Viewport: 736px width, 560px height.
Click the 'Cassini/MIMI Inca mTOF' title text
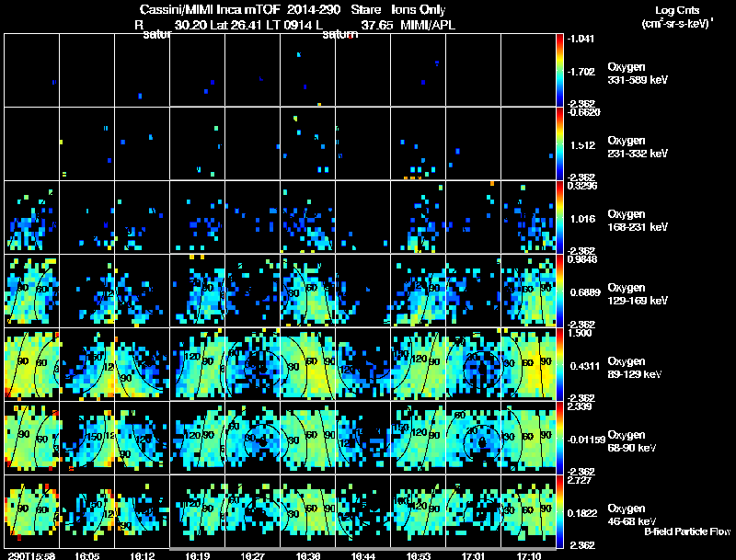[x=210, y=10]
